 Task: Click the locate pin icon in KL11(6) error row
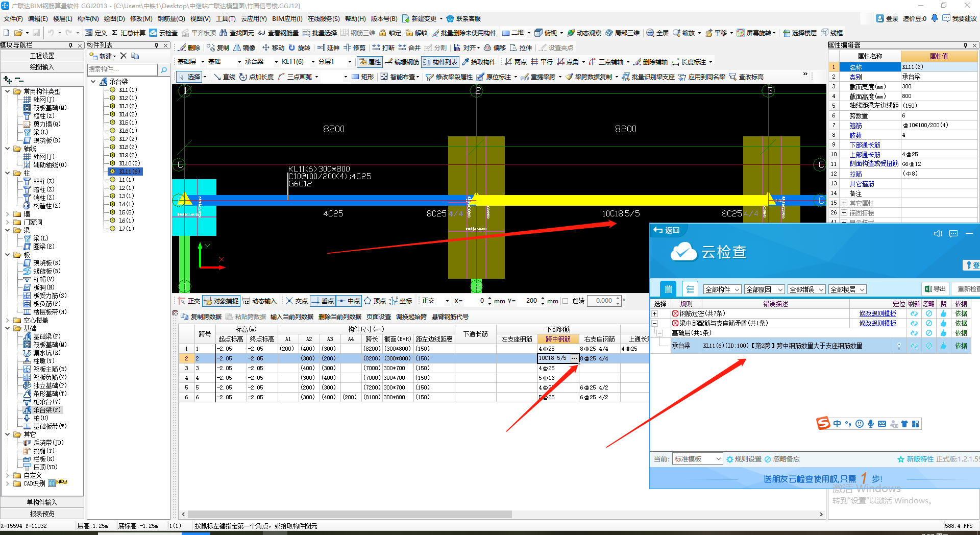click(x=899, y=346)
